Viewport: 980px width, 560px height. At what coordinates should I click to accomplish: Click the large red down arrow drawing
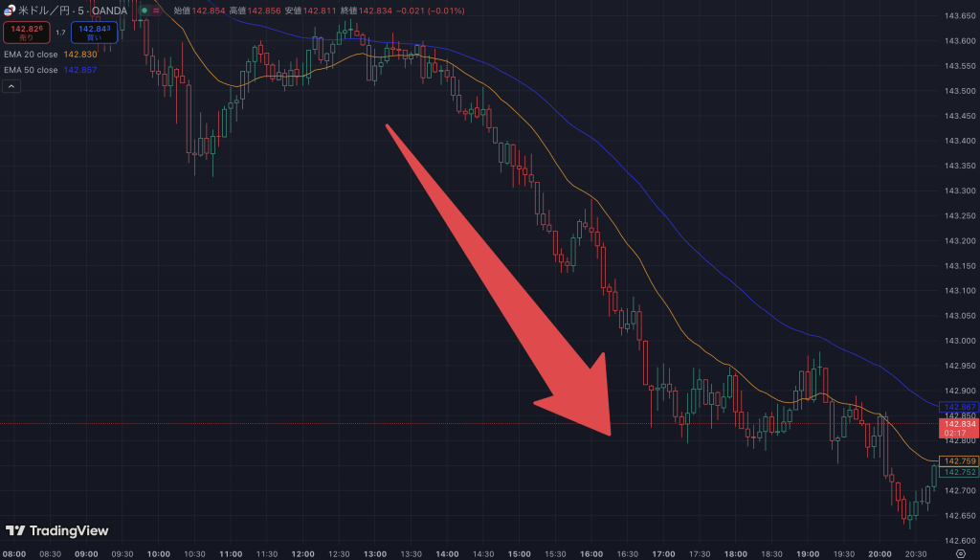coord(507,287)
